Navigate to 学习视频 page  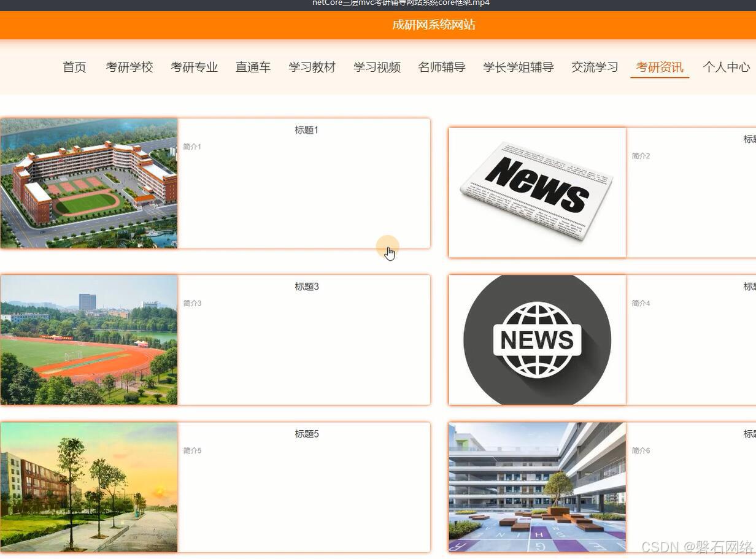[x=377, y=67]
